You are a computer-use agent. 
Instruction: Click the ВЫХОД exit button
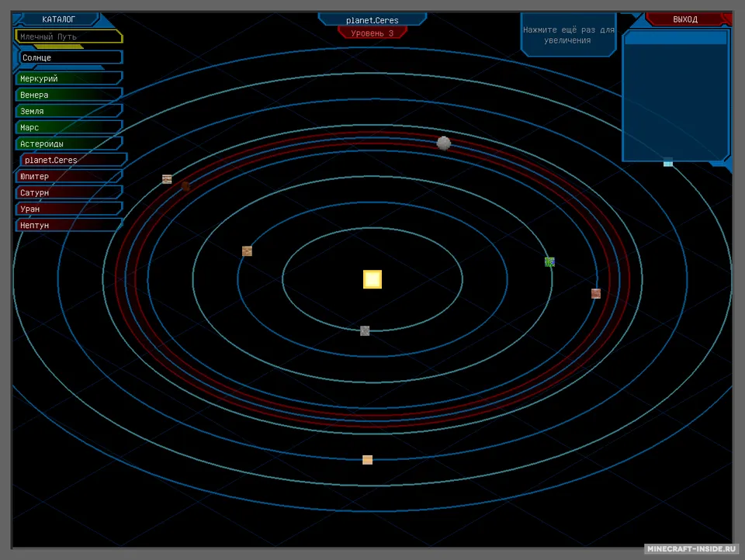(x=685, y=19)
